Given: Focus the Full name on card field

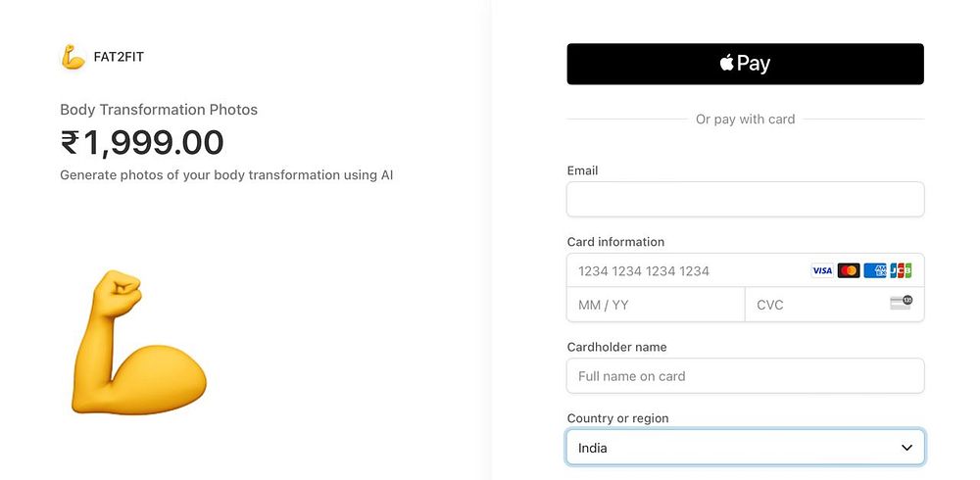Looking at the screenshot, I should tap(745, 376).
